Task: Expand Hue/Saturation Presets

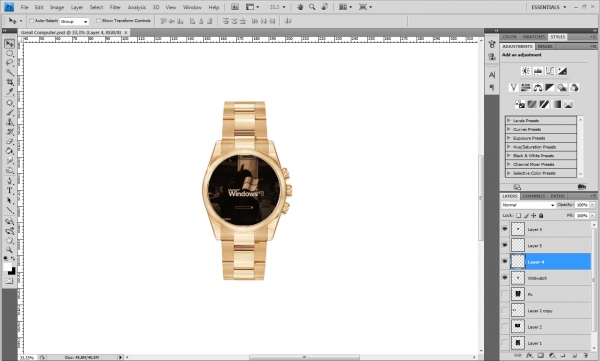Action: point(509,147)
